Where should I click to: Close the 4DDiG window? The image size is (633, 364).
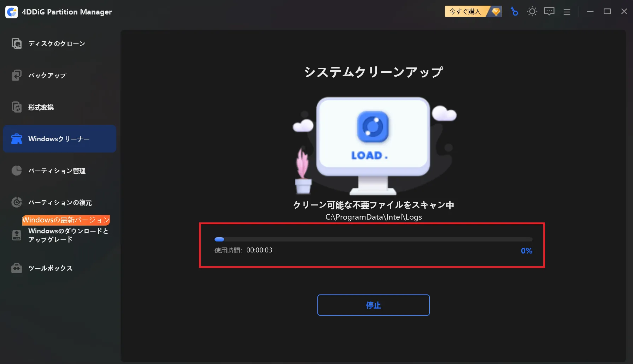tap(624, 12)
